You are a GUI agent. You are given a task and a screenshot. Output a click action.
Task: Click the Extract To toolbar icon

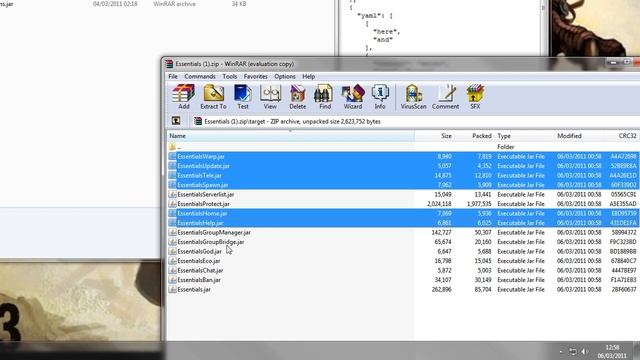[x=213, y=97]
